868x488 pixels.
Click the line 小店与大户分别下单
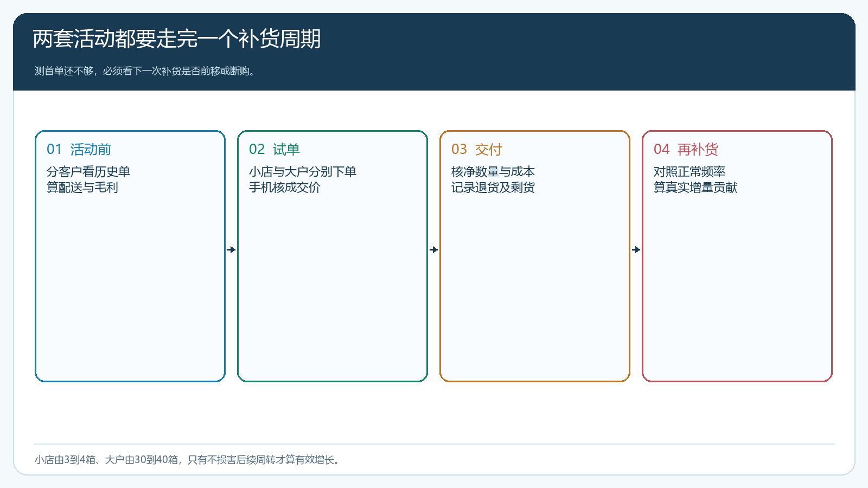pyautogui.click(x=303, y=171)
